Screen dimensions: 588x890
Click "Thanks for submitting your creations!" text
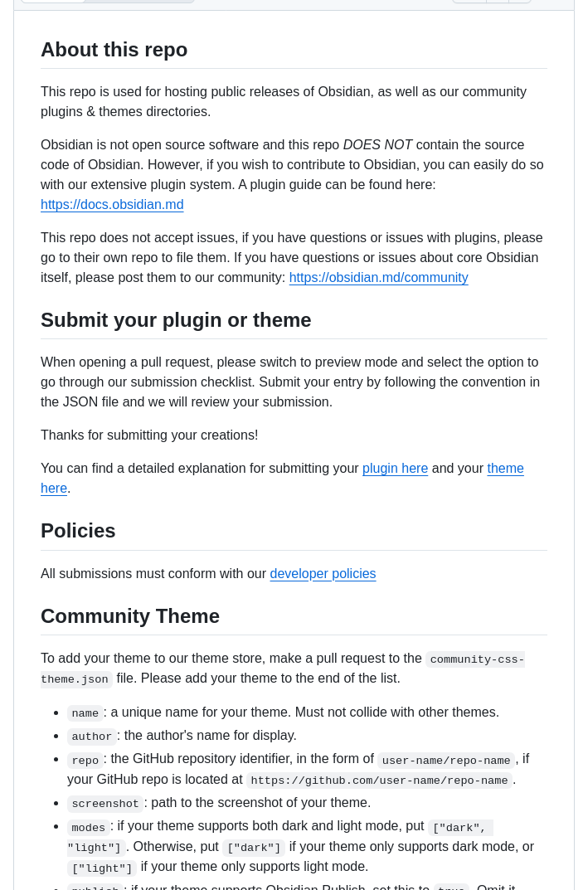(149, 435)
